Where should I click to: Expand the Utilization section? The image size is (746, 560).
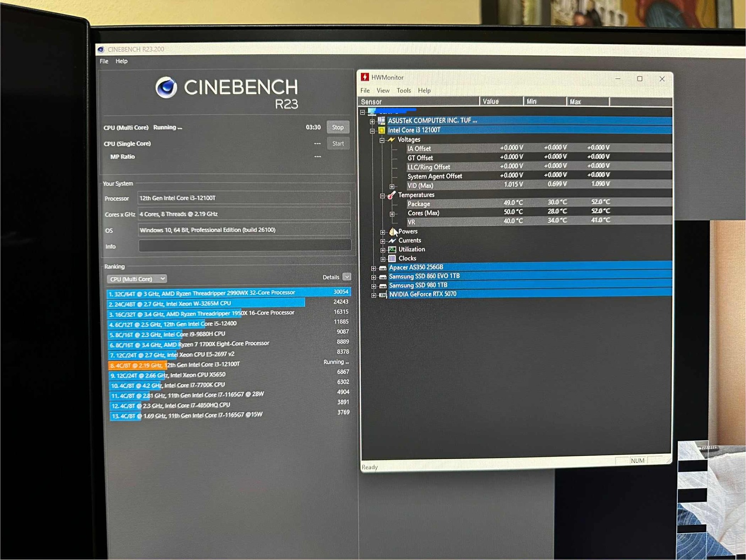tap(383, 250)
